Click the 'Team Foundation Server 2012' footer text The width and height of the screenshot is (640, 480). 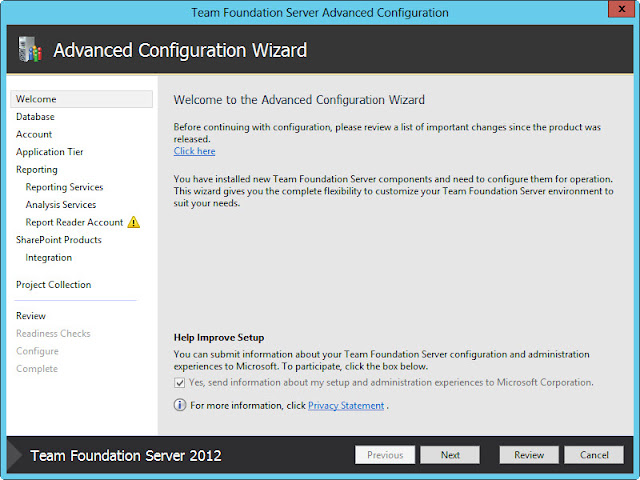click(x=126, y=456)
